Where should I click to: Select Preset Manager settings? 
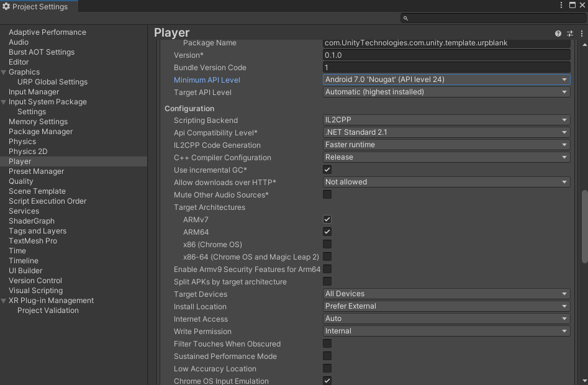coord(36,171)
